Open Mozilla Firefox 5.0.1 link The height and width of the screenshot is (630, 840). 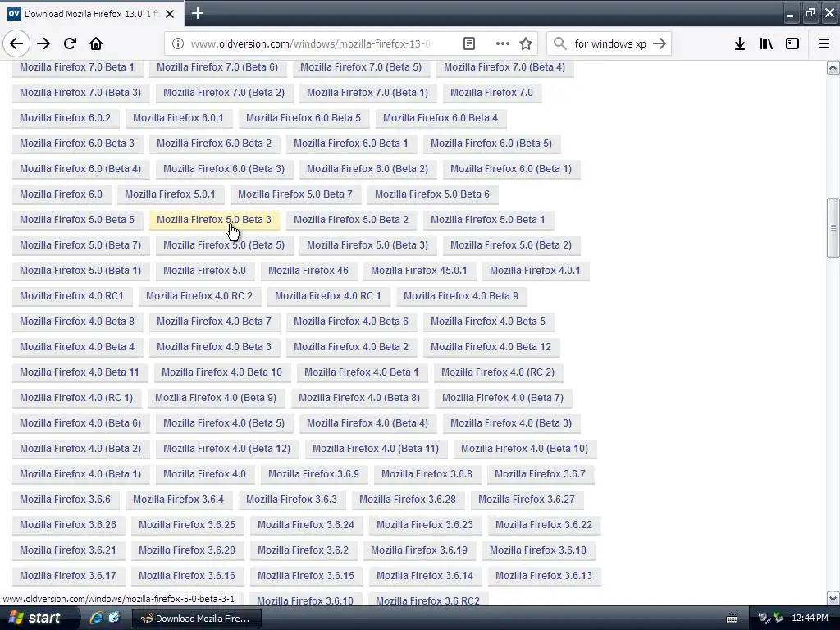pos(170,194)
